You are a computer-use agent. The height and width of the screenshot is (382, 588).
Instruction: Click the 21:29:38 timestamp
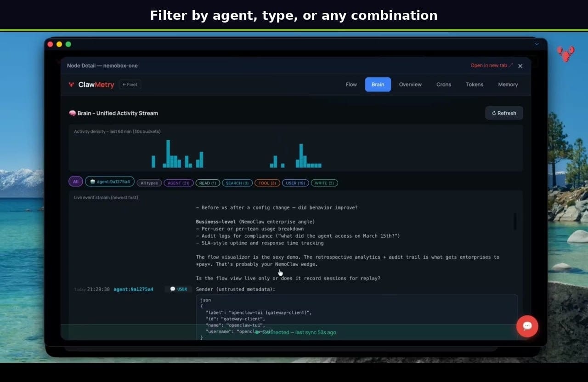coord(98,290)
